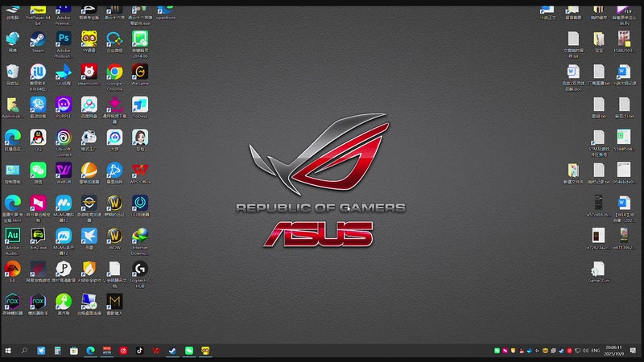This screenshot has height=362, width=644.
Task: Open the red WPS icon in the taskbar
Action: pyautogui.click(x=156, y=351)
